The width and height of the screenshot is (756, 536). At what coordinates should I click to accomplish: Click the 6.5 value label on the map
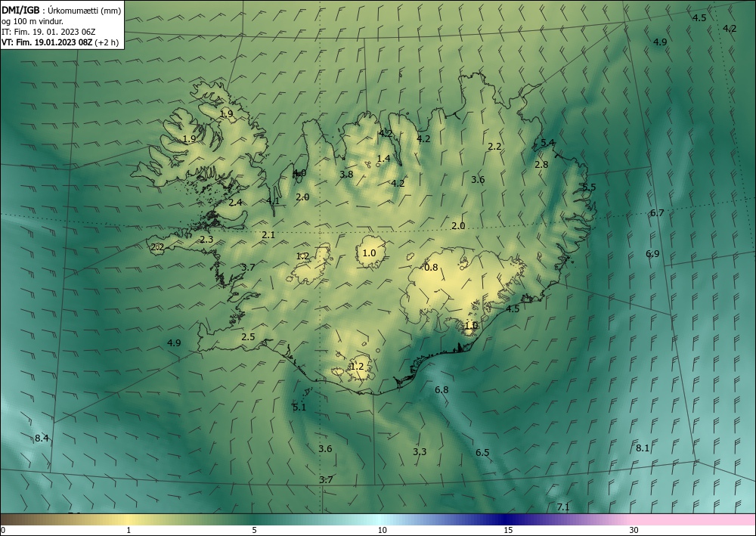point(482,452)
